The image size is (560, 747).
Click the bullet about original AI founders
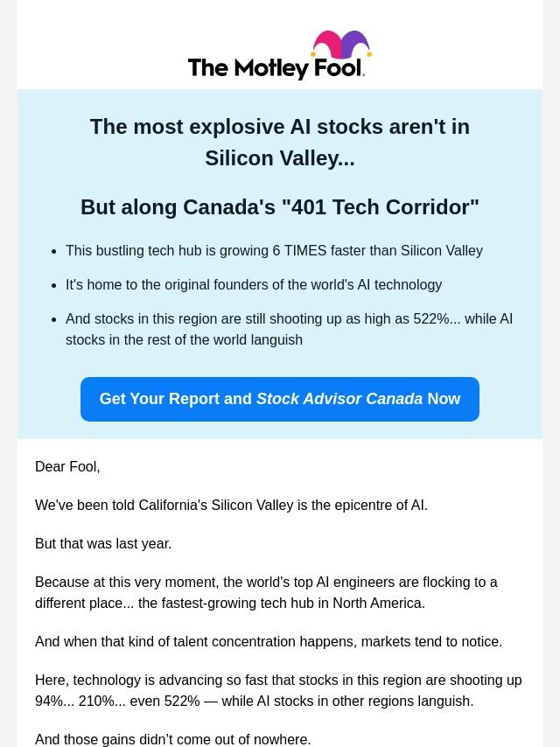(x=254, y=285)
